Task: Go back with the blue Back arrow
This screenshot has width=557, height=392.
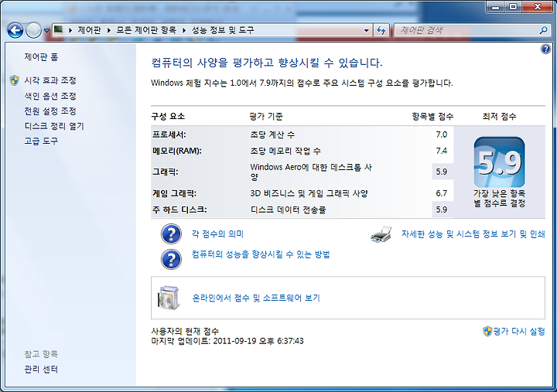Action: pos(15,30)
